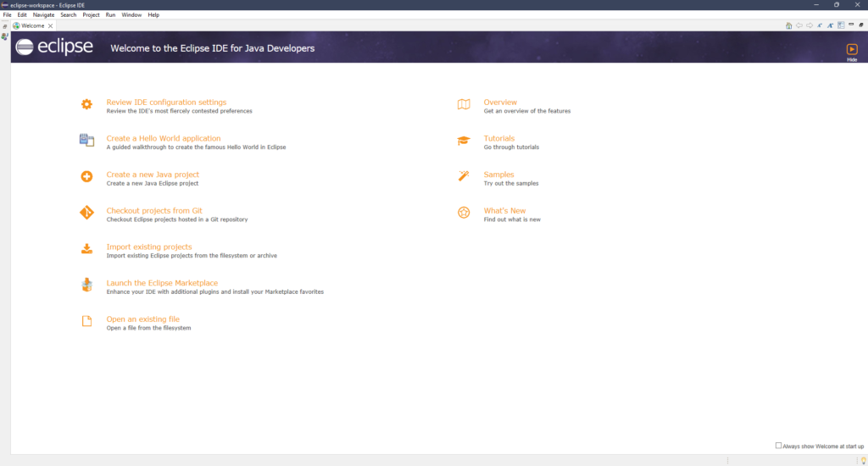Click the Eclipse Marketplace box icon

(87, 285)
